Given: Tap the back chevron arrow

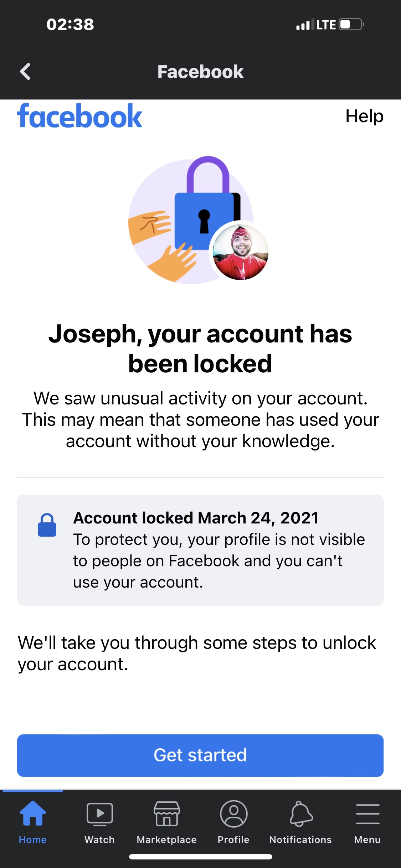Looking at the screenshot, I should coord(25,72).
